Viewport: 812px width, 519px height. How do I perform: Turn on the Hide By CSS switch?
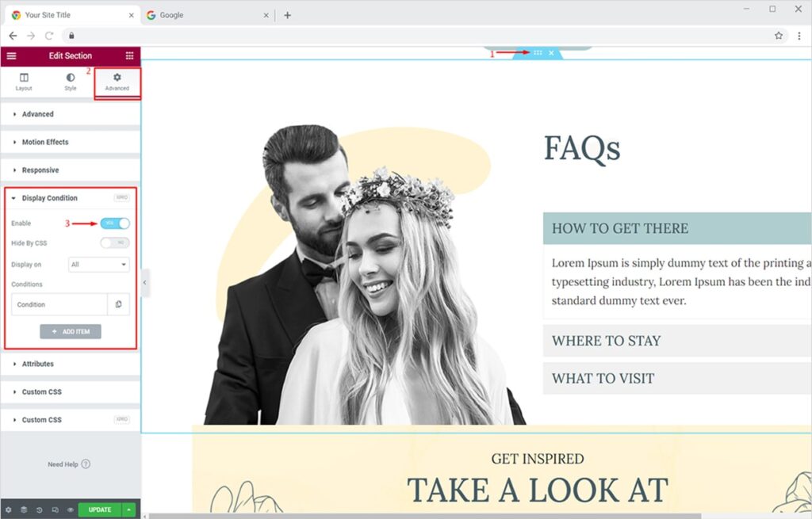[115, 242]
